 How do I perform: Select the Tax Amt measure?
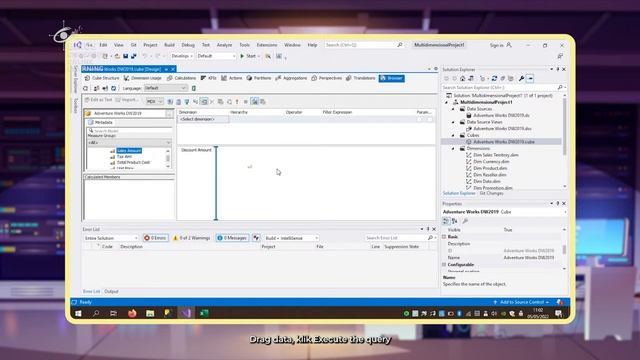coord(124,156)
